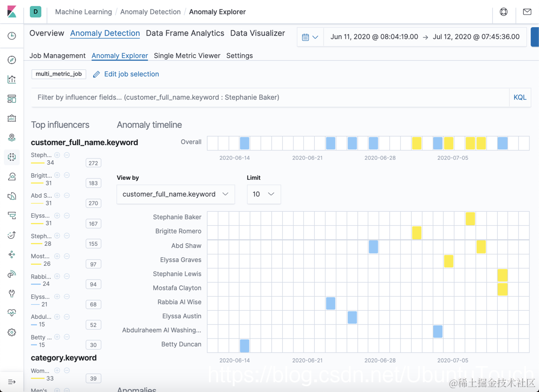Remove filter for Steph... influencer scoring 34
Image resolution: width=539 pixels, height=392 pixels.
coord(67,155)
